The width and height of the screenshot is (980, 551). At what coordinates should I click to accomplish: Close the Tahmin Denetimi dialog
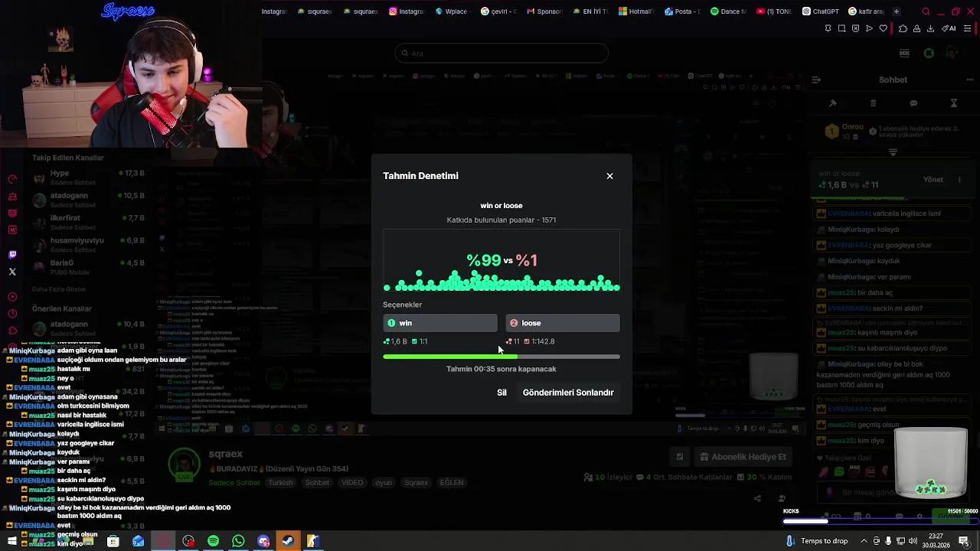coord(609,176)
